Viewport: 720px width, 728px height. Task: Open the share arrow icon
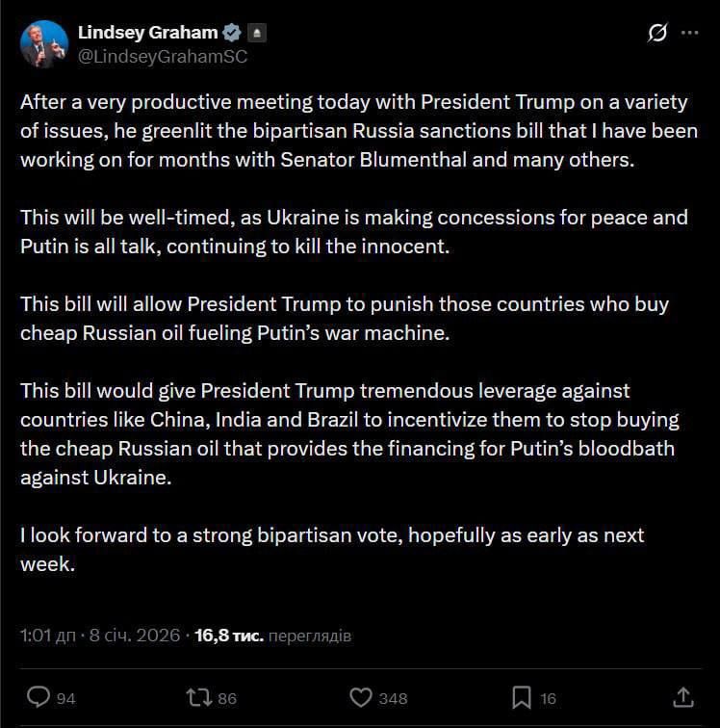682,696
